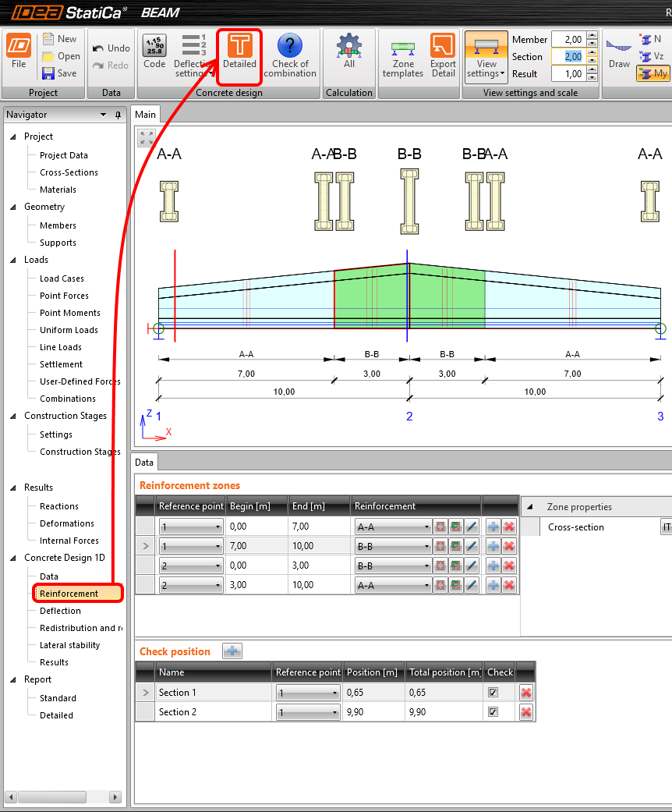This screenshot has width=672, height=812.
Task: Click the Export Detail icon
Action: (x=443, y=55)
